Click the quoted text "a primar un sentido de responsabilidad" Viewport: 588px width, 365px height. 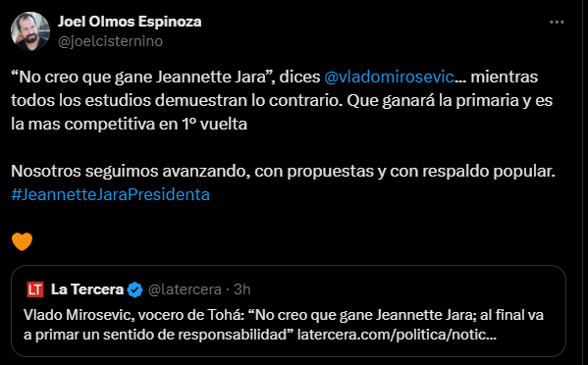(158, 335)
